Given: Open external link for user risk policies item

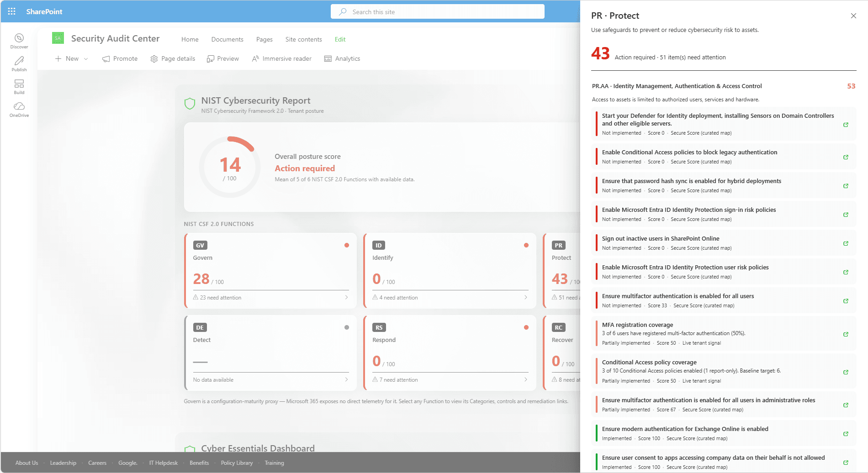Looking at the screenshot, I should (846, 272).
